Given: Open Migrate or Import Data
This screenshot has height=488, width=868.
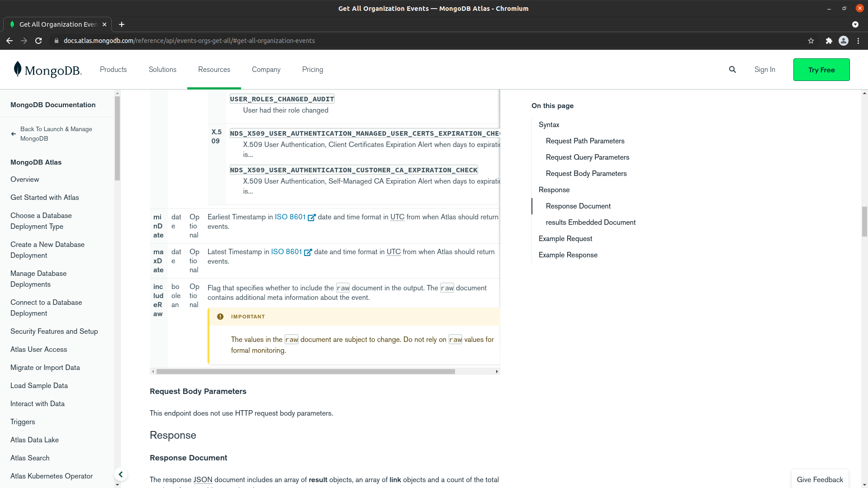Looking at the screenshot, I should pos(45,368).
